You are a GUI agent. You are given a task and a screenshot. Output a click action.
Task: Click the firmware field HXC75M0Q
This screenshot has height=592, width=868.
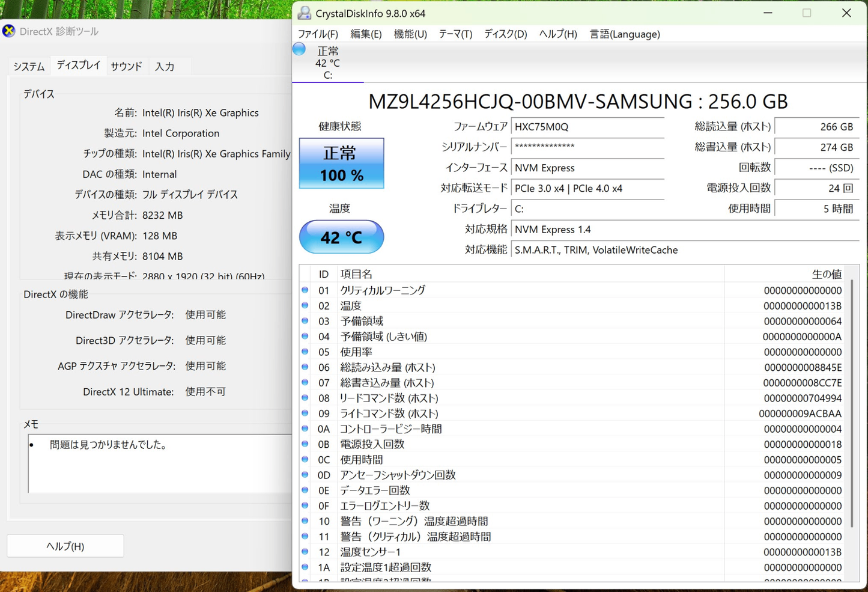pos(587,127)
